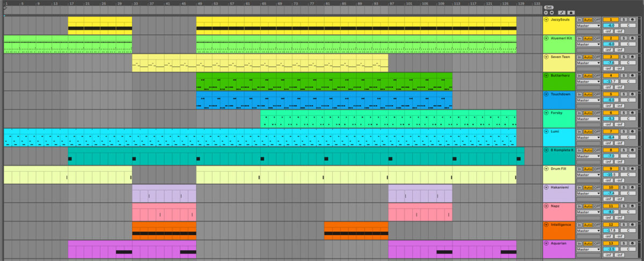
Task: Select the Seven Teen yellow clip
Action: pos(260,62)
